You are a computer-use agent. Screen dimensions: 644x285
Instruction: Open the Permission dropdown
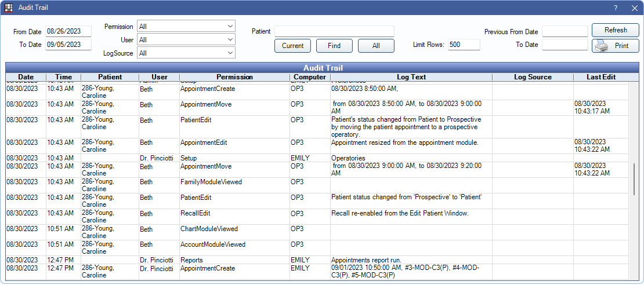(x=186, y=26)
